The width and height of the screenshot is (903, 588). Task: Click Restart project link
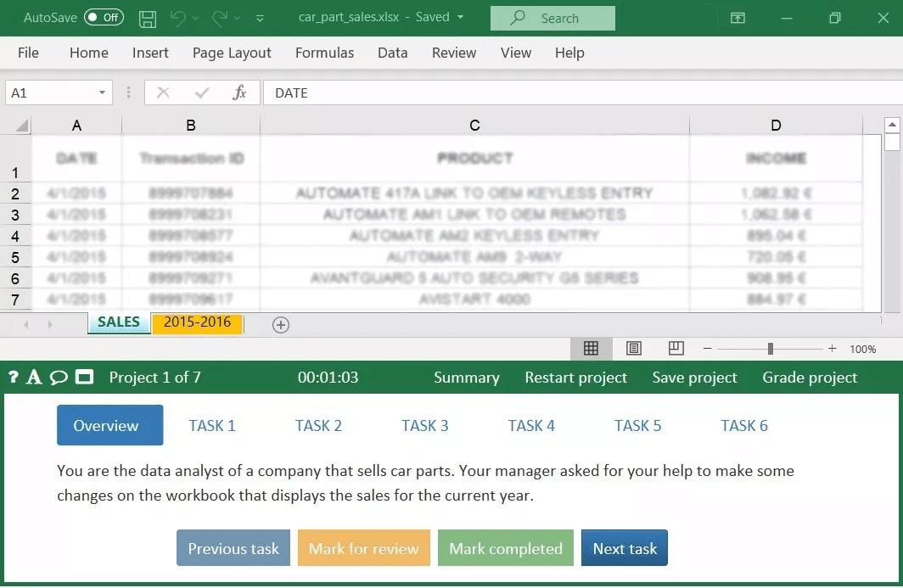pos(576,378)
